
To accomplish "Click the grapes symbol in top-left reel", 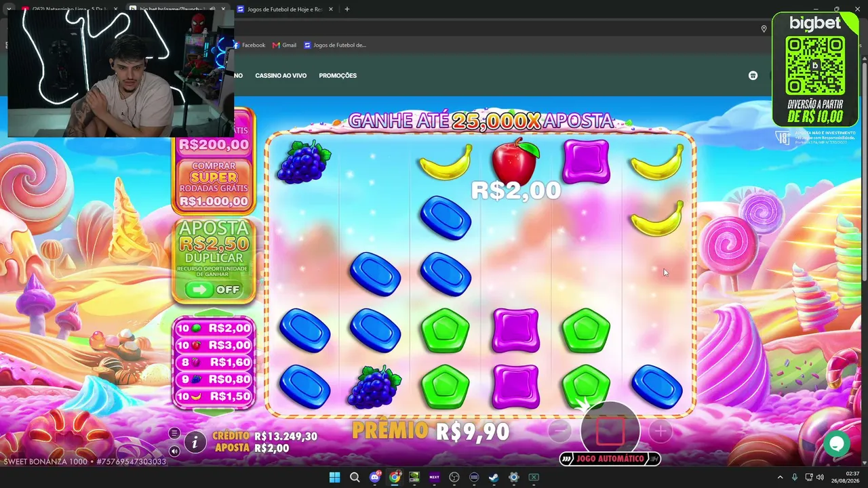I will (304, 161).
